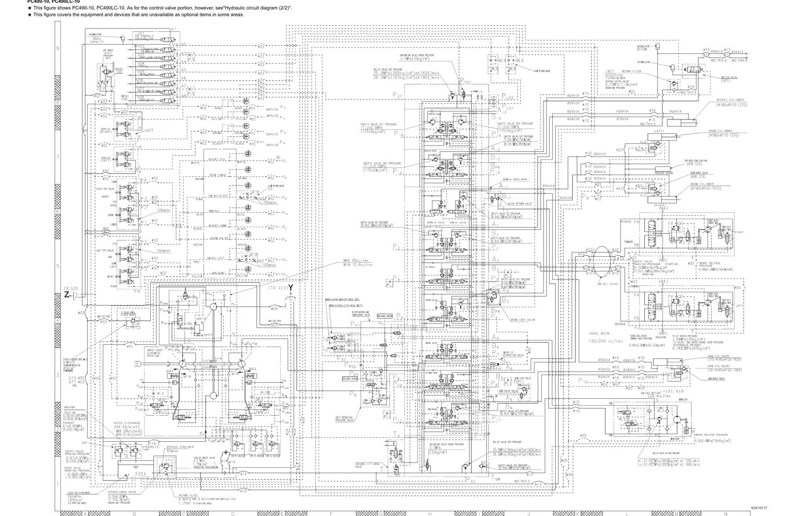Click the FOR OVER LOAD CAUTION (KUK STD) label

(695, 162)
